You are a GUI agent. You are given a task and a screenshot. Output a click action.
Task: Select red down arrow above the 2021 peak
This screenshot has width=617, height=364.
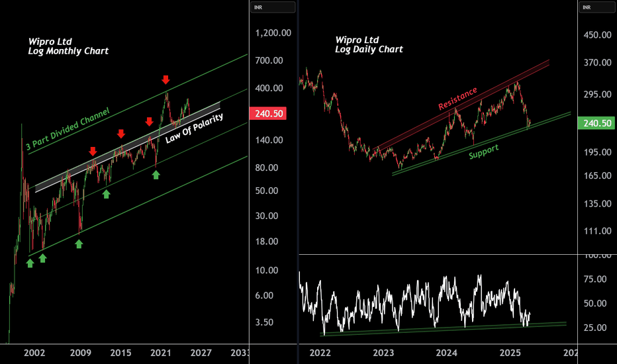coord(166,80)
